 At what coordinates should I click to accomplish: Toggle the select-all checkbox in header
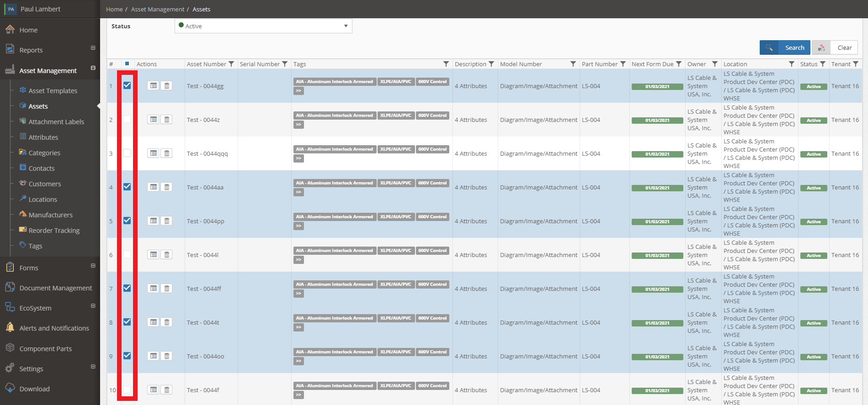click(x=127, y=64)
